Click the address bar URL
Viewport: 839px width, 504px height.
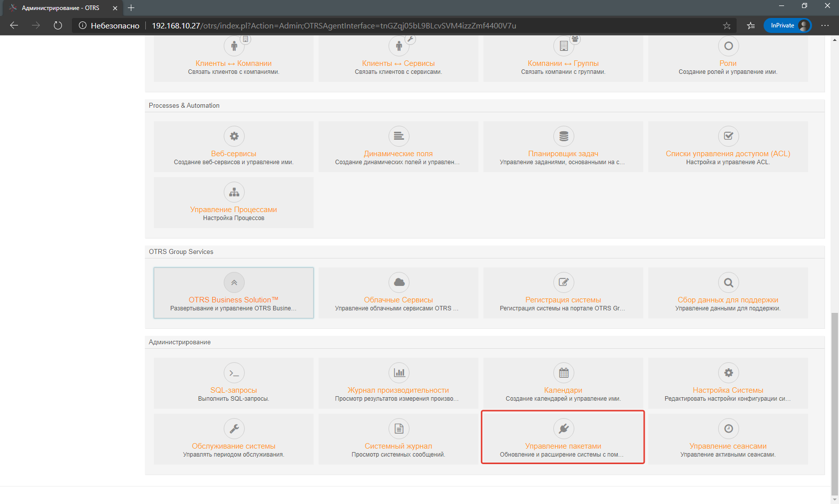pos(334,25)
